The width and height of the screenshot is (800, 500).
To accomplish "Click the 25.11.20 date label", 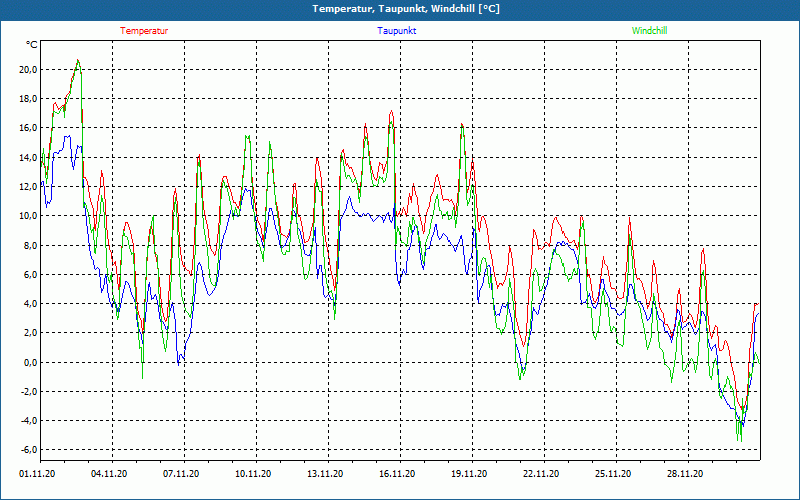I will (x=613, y=473).
